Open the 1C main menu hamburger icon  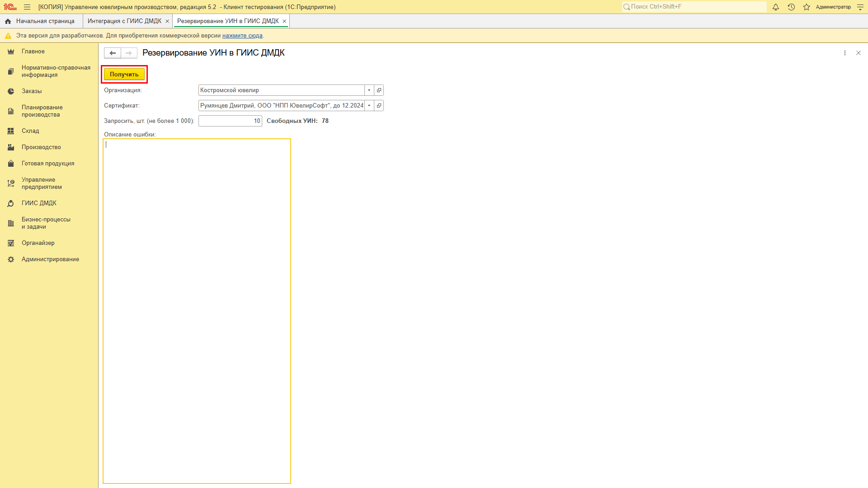pyautogui.click(x=27, y=7)
